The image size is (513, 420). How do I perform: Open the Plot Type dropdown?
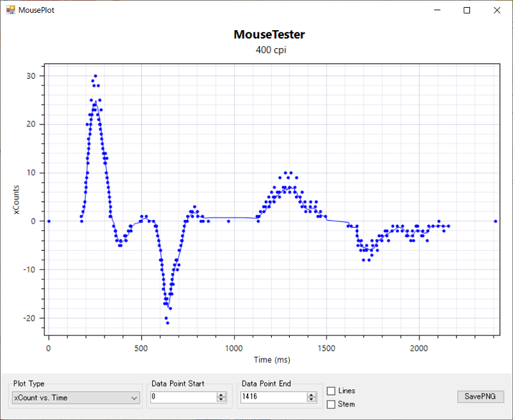click(x=76, y=398)
